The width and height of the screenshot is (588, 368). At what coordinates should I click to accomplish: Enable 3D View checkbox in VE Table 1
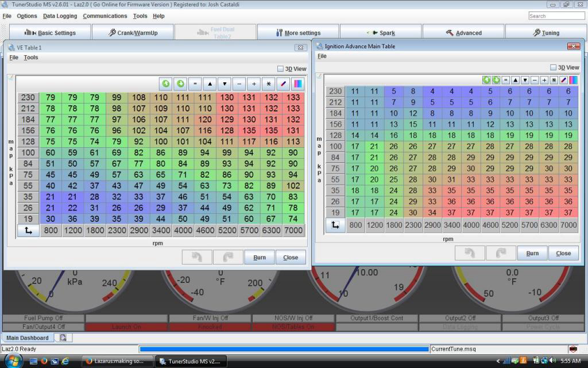(281, 69)
